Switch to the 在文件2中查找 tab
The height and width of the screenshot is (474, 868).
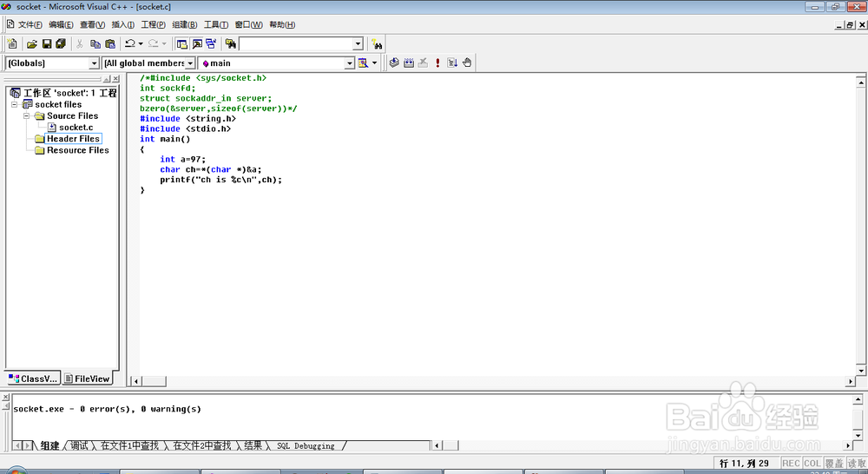[x=202, y=445]
